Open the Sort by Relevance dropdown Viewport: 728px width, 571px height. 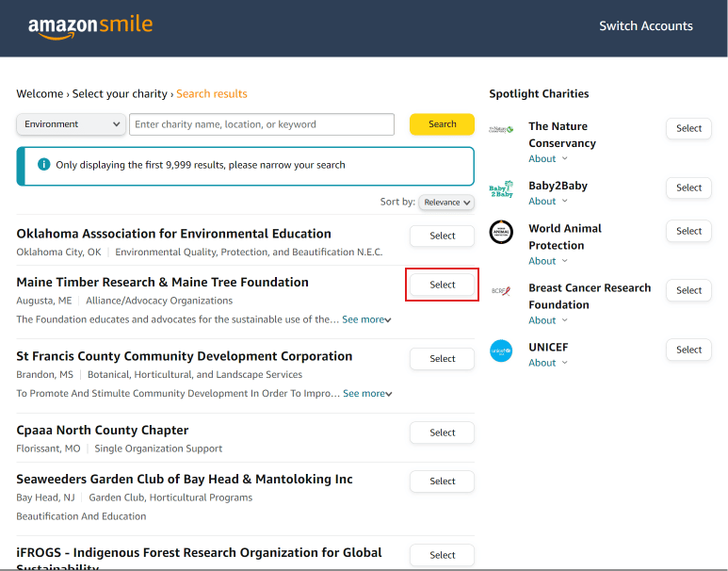pos(446,202)
